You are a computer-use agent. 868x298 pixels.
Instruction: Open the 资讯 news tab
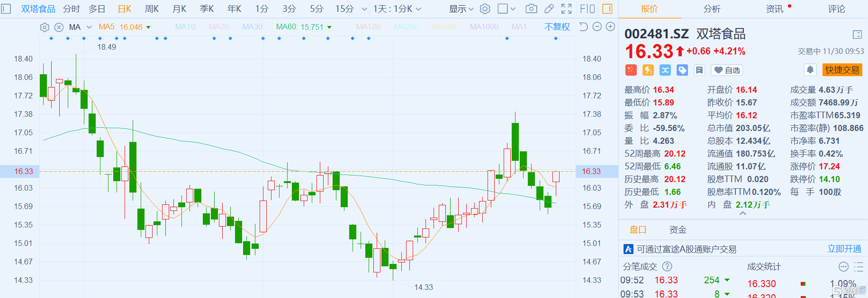click(775, 9)
